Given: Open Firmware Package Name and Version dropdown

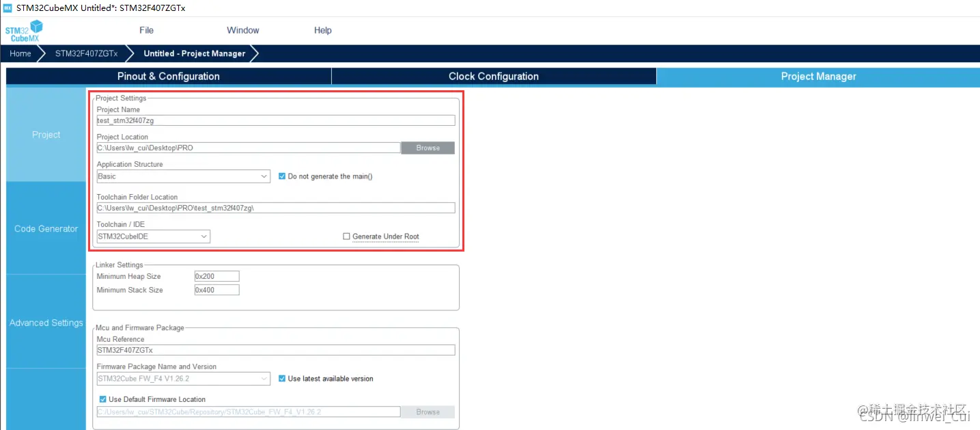Looking at the screenshot, I should [183, 379].
